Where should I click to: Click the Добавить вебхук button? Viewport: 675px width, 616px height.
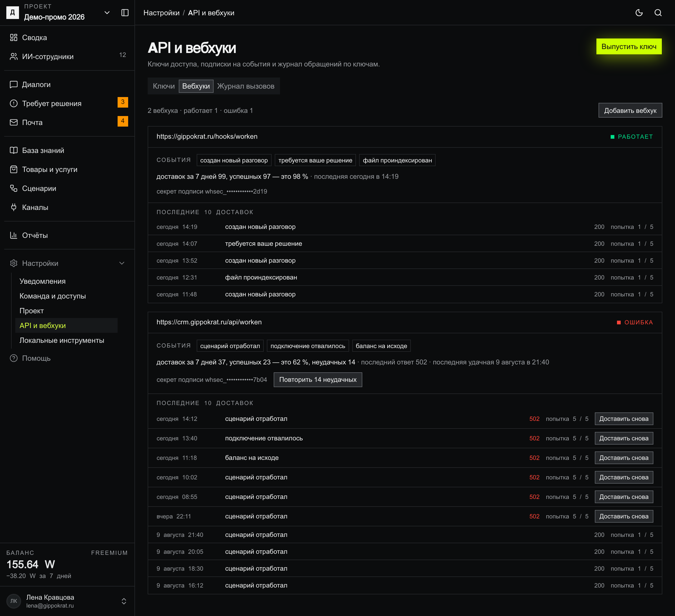[x=630, y=110]
